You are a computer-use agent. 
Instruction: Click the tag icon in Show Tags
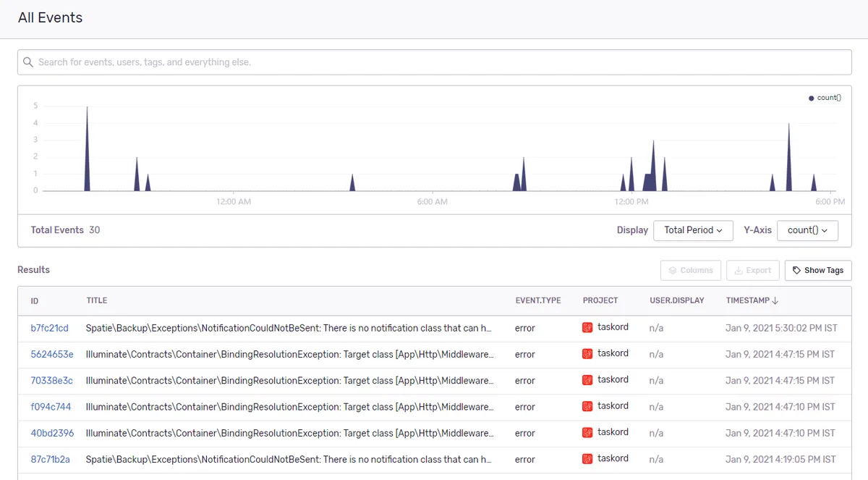(x=796, y=271)
